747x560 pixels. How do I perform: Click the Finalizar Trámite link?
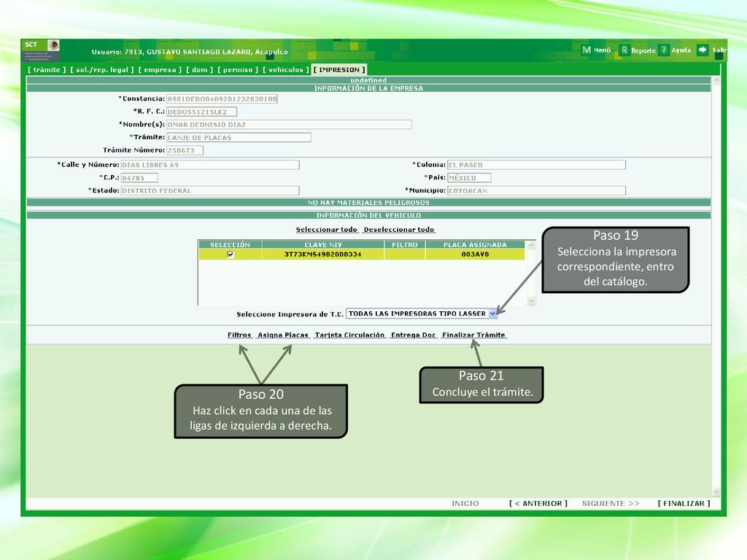[473, 335]
